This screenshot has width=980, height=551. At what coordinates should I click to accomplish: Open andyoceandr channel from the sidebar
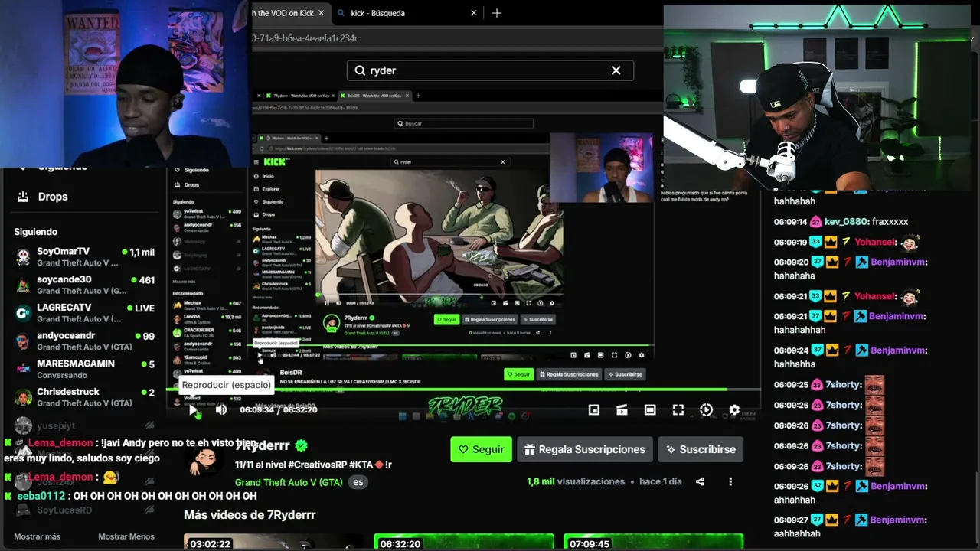pyautogui.click(x=83, y=341)
